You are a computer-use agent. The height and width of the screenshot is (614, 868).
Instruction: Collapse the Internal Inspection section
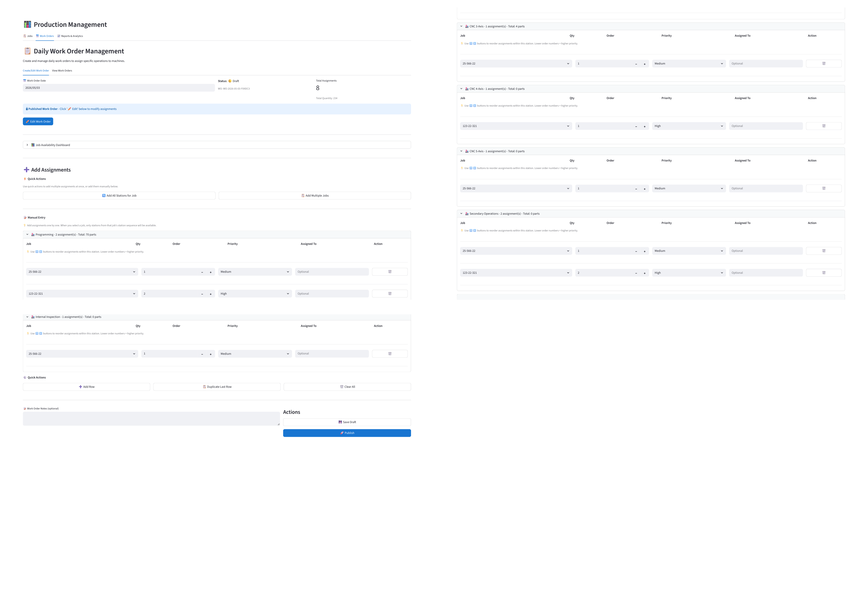coord(217,317)
